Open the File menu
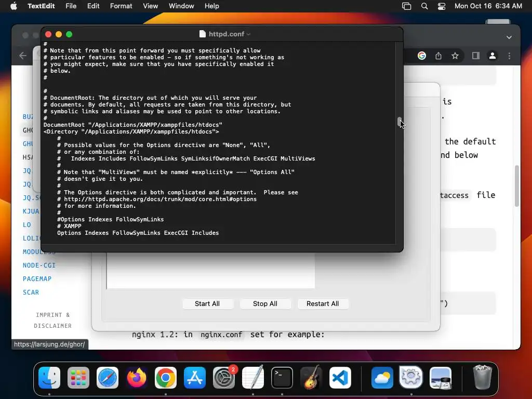 tap(71, 6)
